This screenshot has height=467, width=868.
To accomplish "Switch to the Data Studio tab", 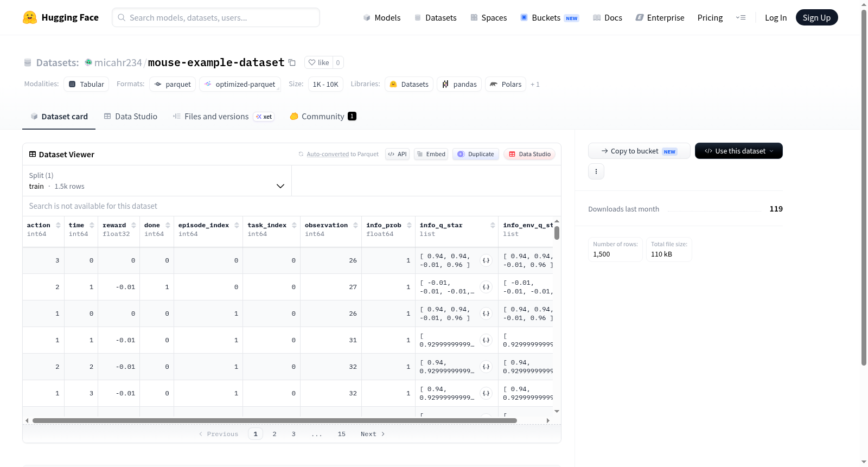I will [x=131, y=116].
